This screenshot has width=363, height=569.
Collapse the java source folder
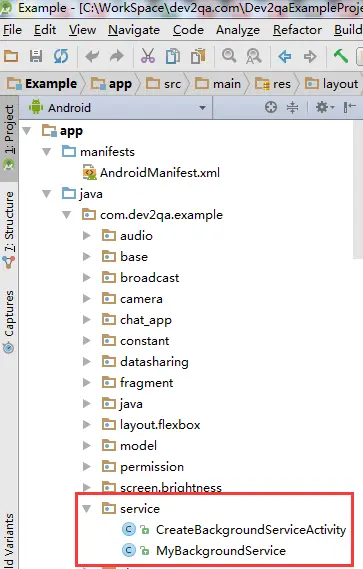[47, 194]
